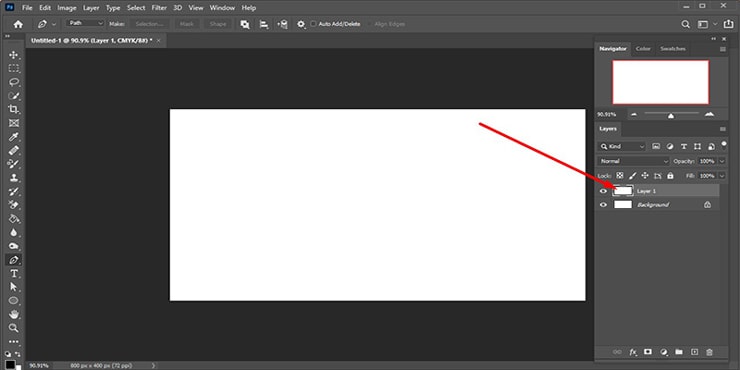Click the Delete layer trash icon
Viewport: 740px width, 370px height.
(709, 352)
